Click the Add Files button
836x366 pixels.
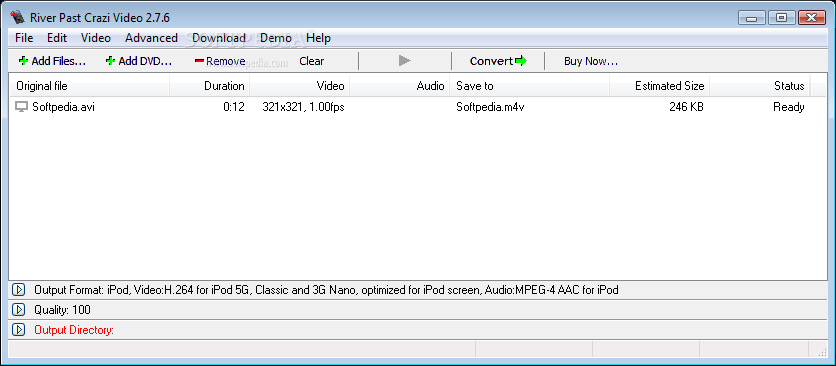[52, 61]
